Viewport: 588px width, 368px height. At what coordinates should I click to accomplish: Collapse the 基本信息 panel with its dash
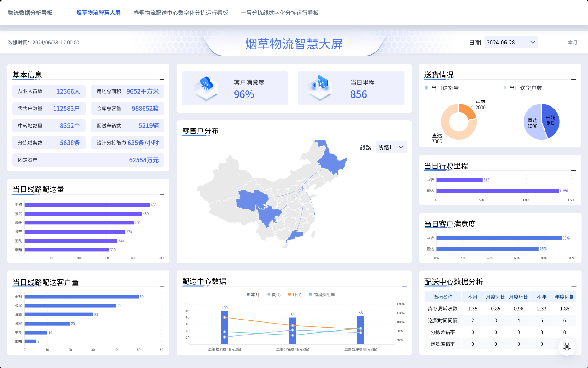click(162, 79)
